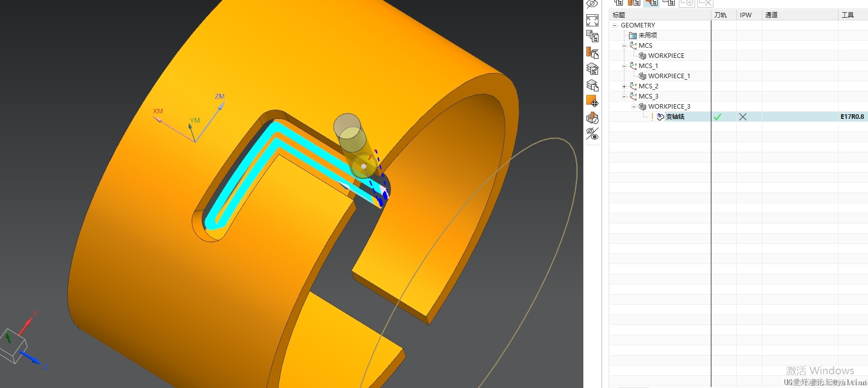Image resolution: width=868 pixels, height=388 pixels.
Task: Click the verify toolpath cube icon
Action: coord(592,118)
